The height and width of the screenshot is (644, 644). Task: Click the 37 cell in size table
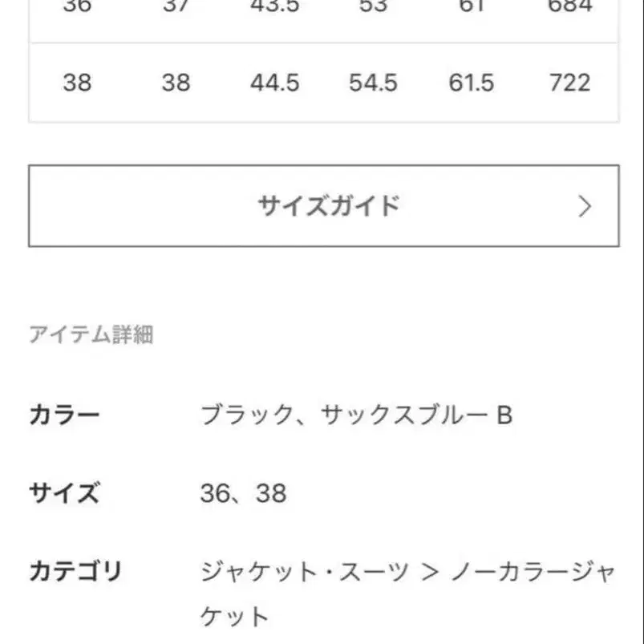[176, 6]
